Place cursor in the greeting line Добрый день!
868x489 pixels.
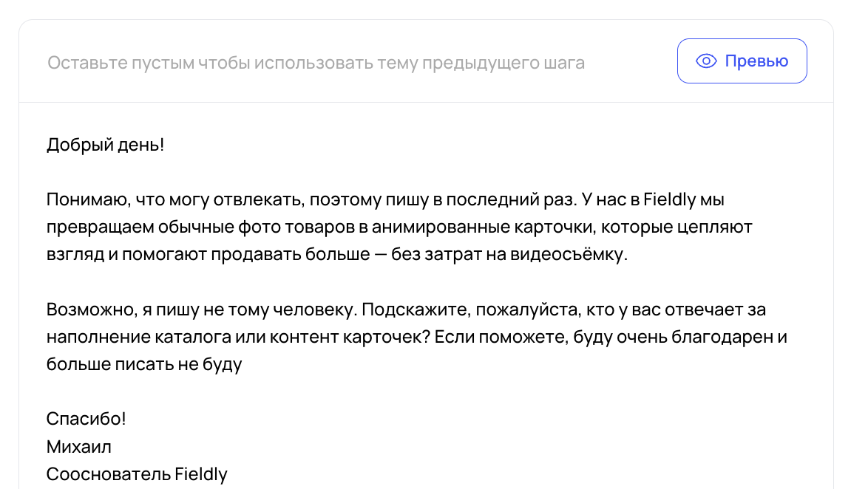(x=106, y=144)
